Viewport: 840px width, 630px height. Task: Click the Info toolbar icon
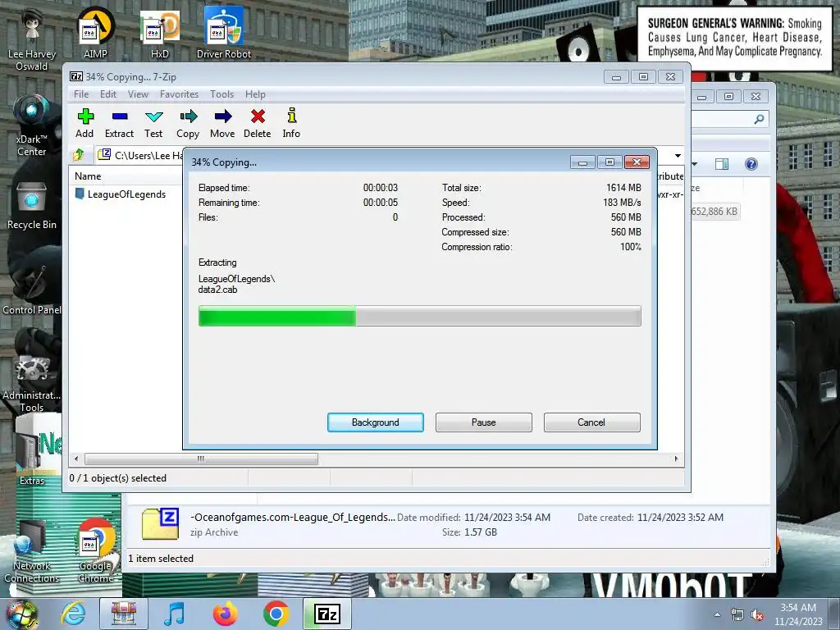[x=291, y=123]
